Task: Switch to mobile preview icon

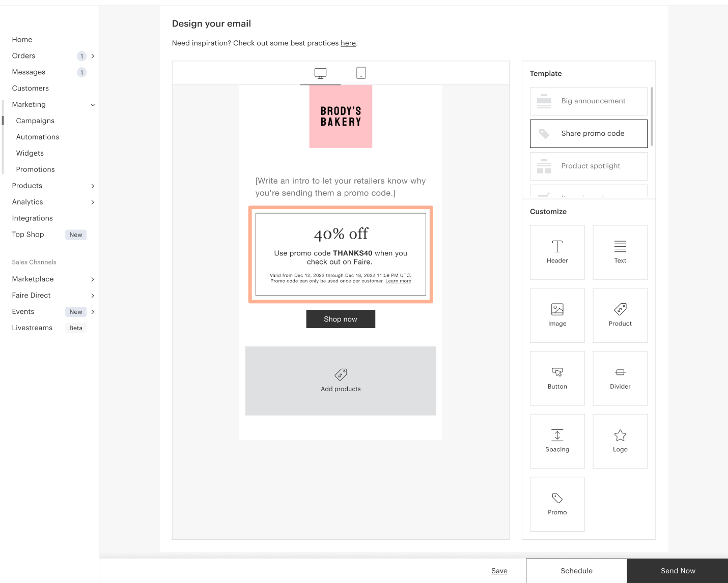Action: 361,73
